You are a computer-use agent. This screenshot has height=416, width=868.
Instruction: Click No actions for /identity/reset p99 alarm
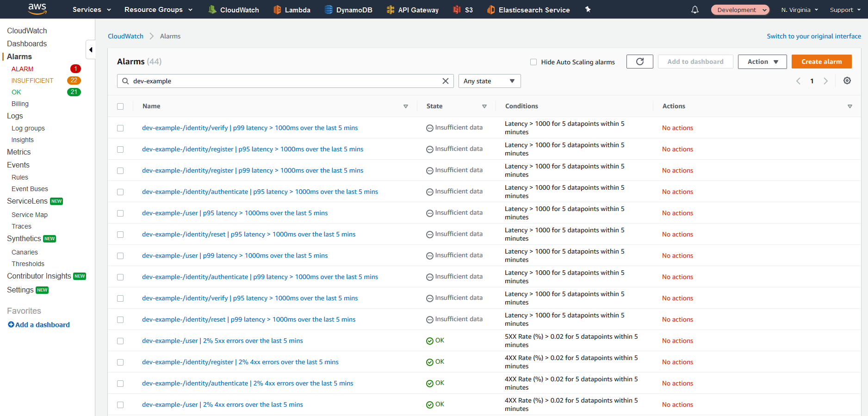tap(677, 319)
